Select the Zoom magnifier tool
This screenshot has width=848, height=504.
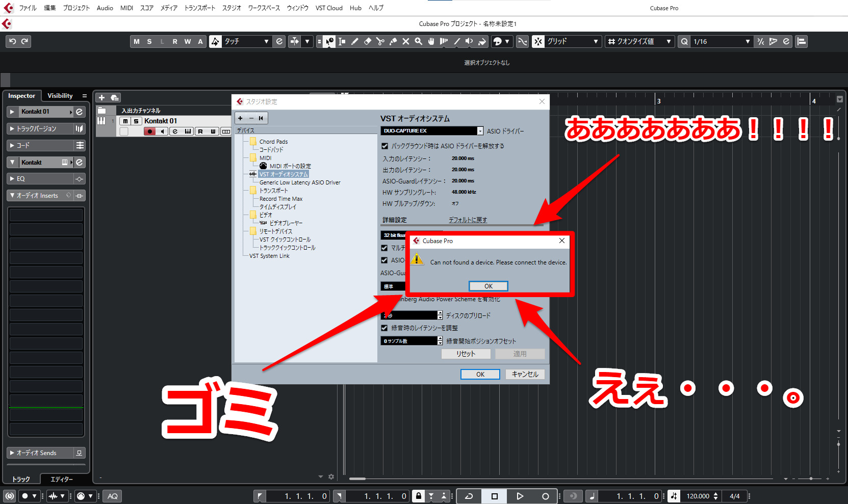(419, 41)
